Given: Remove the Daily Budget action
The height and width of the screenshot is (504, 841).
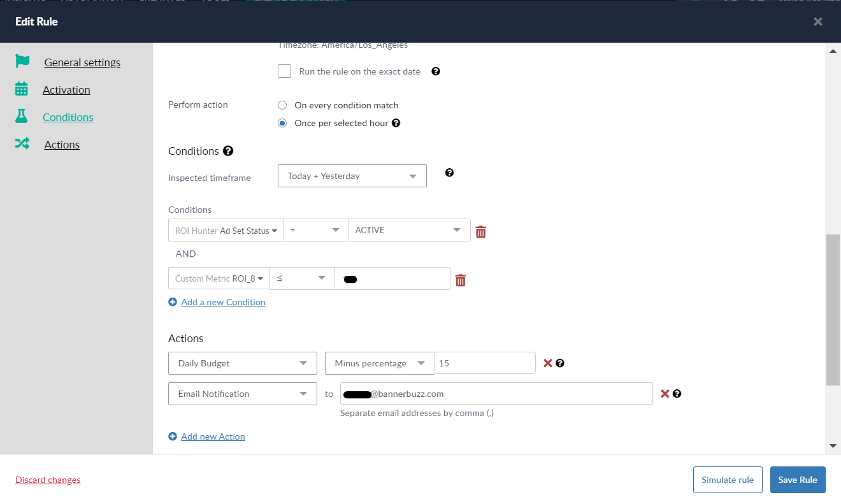Looking at the screenshot, I should 547,363.
